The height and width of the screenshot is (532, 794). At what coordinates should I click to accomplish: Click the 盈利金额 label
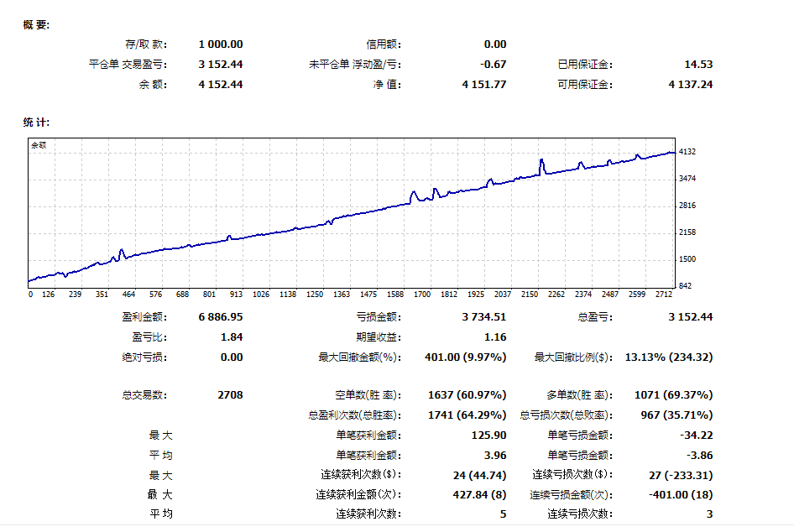point(144,317)
